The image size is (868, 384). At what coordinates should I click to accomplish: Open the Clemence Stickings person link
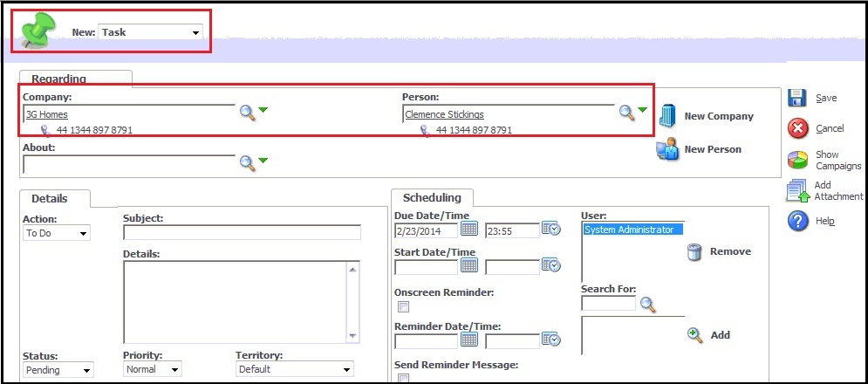click(x=445, y=114)
